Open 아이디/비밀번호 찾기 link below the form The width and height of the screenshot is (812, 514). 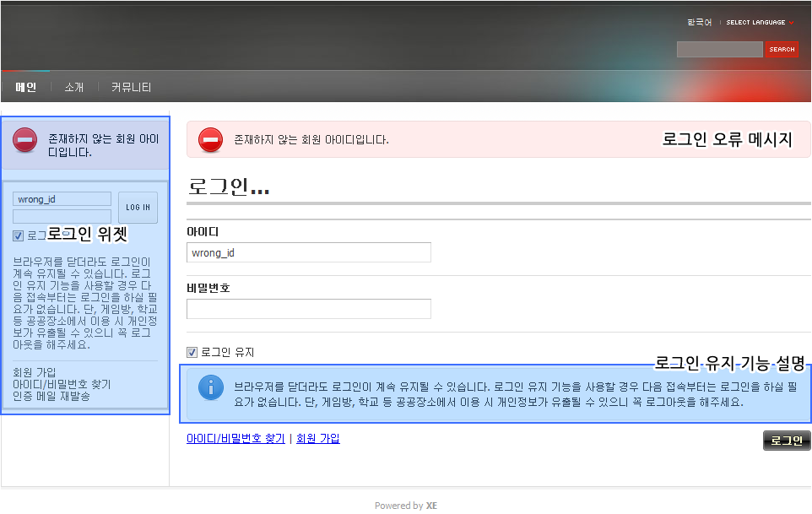coord(235,439)
